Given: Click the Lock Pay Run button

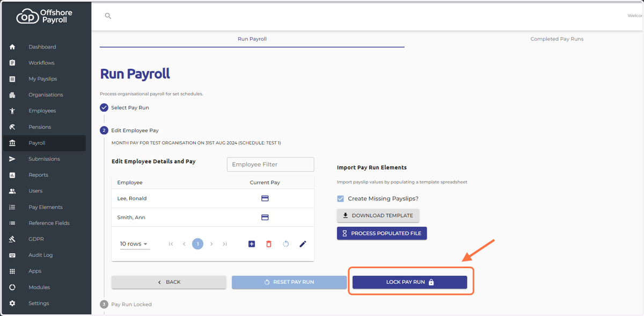Looking at the screenshot, I should coord(409,282).
